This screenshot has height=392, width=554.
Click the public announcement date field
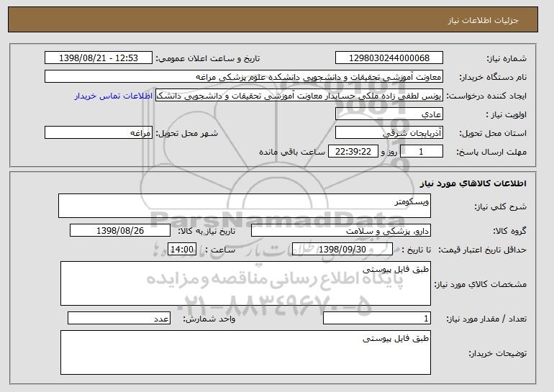click(99, 58)
